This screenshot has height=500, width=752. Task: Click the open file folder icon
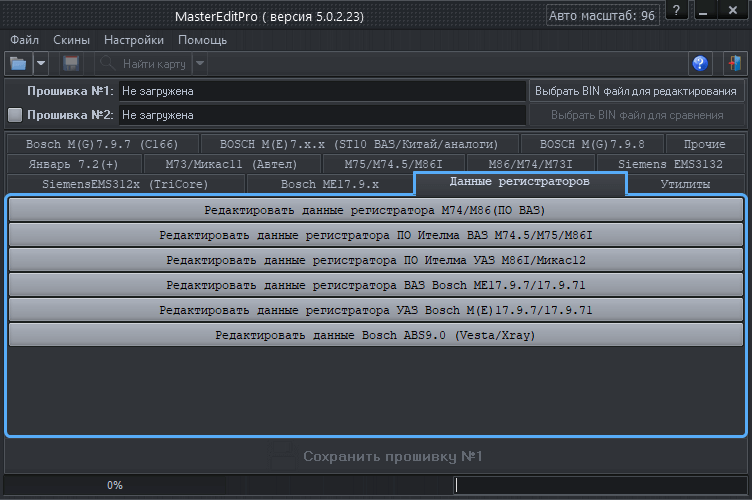(x=18, y=64)
